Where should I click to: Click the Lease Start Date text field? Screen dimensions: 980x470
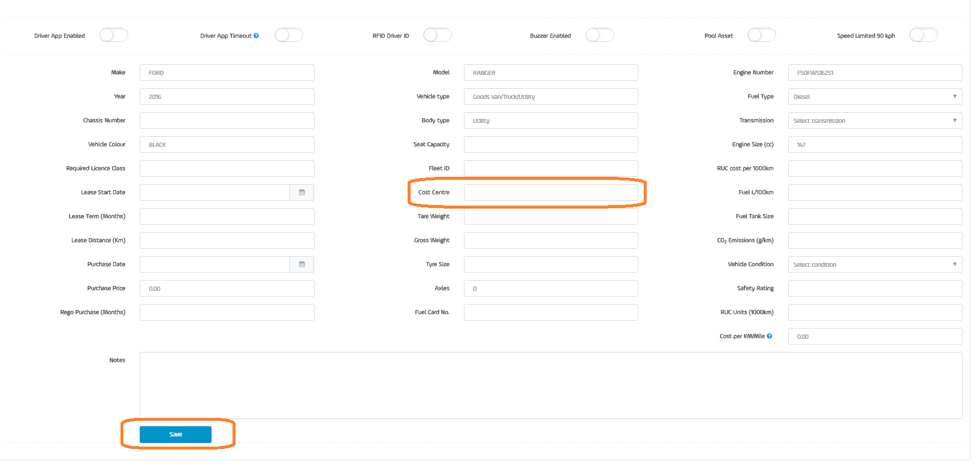click(x=215, y=192)
